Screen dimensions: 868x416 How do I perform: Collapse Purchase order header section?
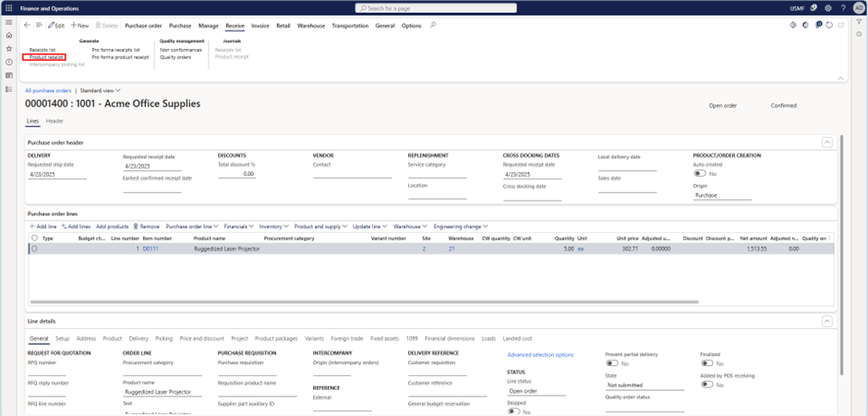[827, 143]
